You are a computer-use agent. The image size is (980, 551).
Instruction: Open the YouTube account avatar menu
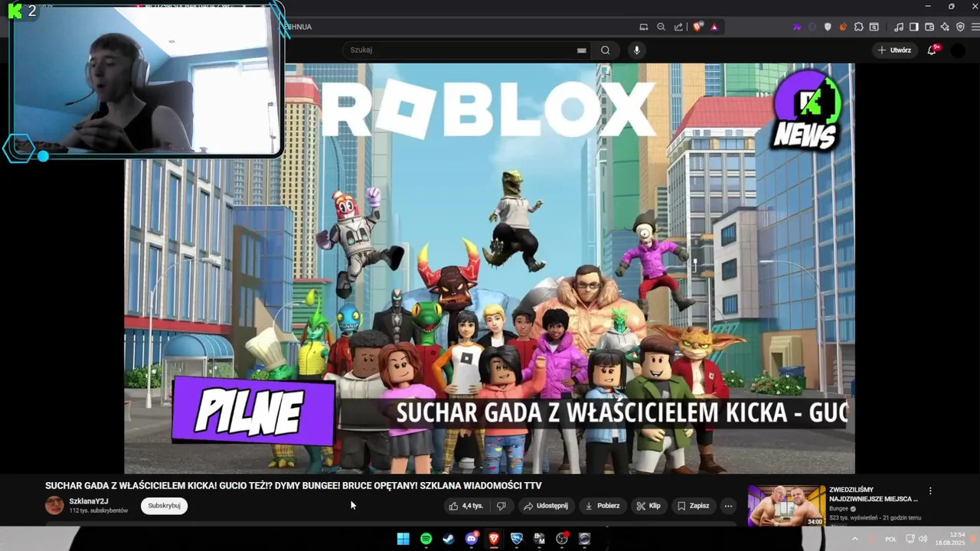[958, 50]
